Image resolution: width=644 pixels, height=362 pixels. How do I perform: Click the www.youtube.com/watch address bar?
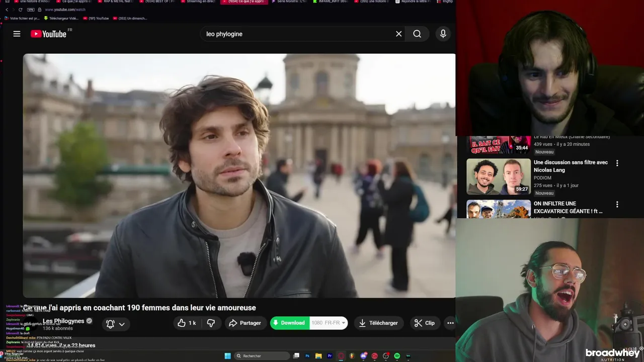65,10
